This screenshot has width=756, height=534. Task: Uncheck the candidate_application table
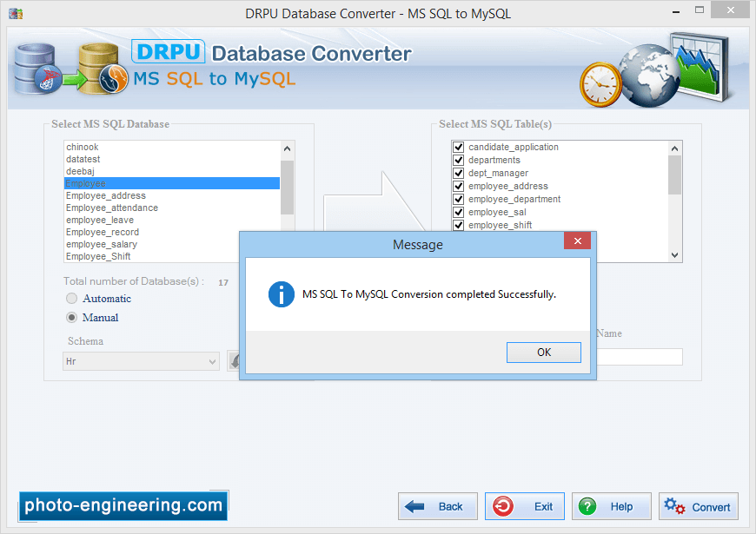[x=459, y=147]
